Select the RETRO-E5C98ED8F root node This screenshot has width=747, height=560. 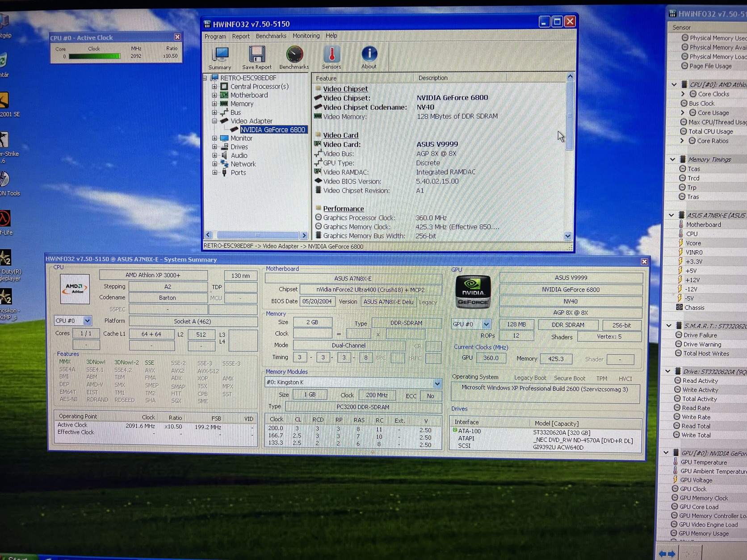point(248,78)
